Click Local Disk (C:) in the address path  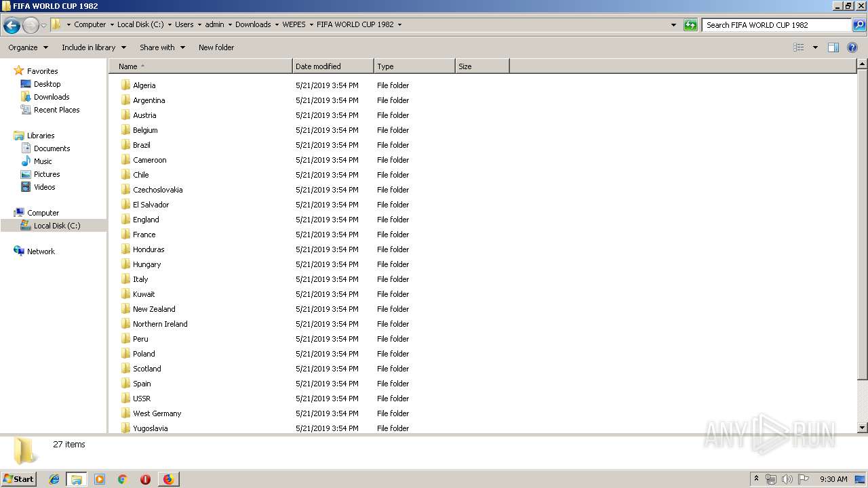140,24
